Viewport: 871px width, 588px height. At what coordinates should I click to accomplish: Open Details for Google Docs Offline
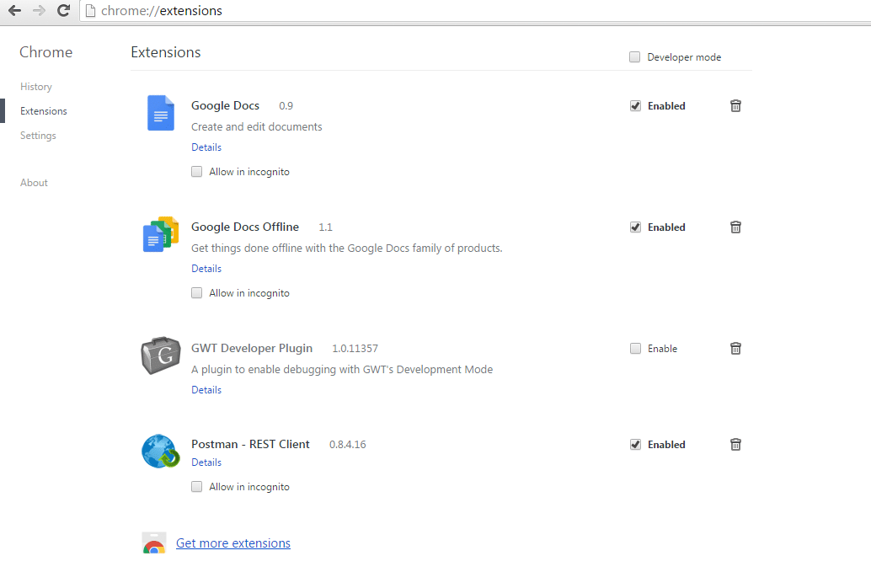pos(206,269)
